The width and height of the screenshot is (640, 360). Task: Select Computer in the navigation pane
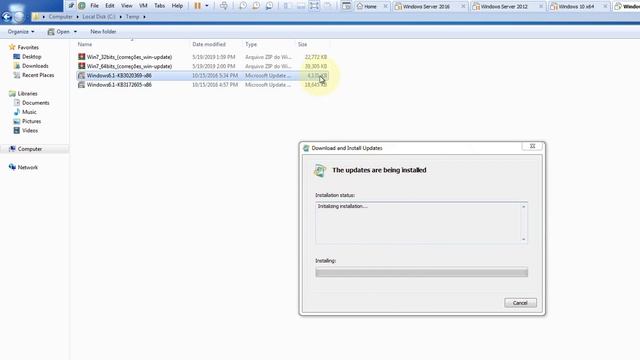point(29,149)
